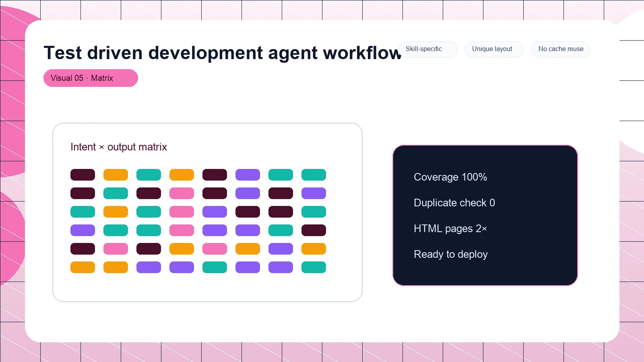This screenshot has width=644, height=362.
Task: Pick the only pink cell in matrix row three
Action: (182, 212)
